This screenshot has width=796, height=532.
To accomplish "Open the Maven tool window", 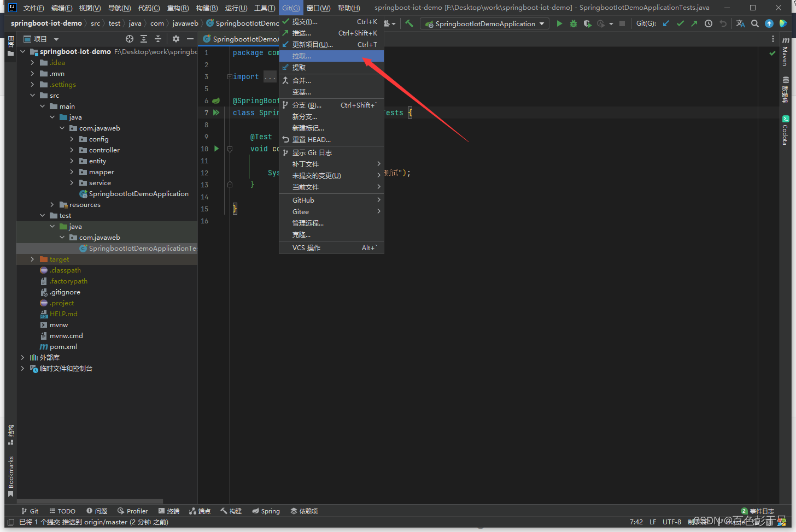I will 786,51.
